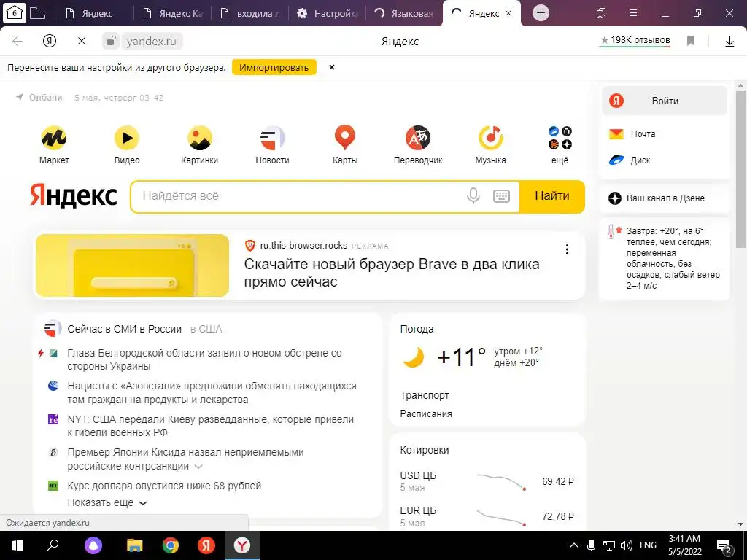This screenshot has width=747, height=560.
Task: Open ad options three-dot menu
Action: point(567,249)
